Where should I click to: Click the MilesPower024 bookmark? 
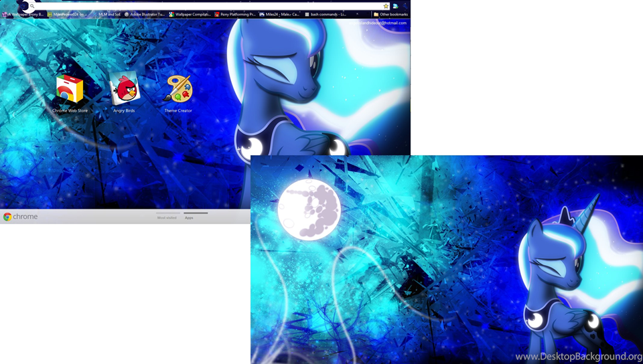pyautogui.click(x=67, y=14)
